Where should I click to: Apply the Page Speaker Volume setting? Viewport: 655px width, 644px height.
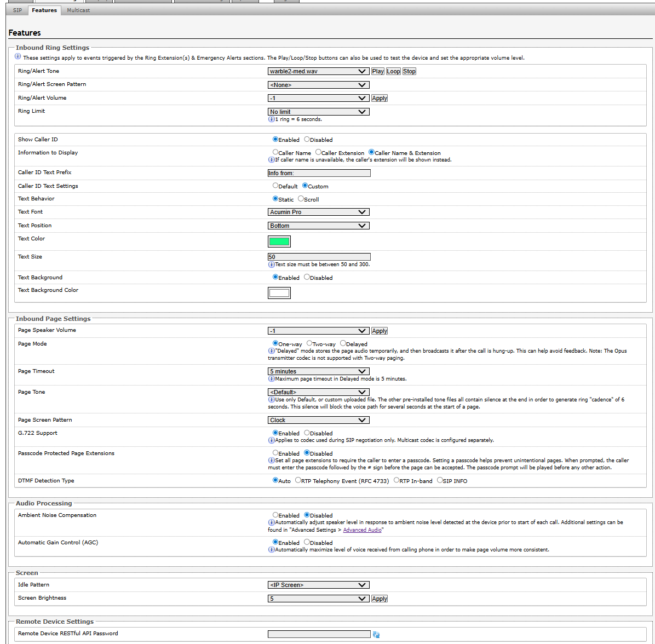click(x=380, y=331)
